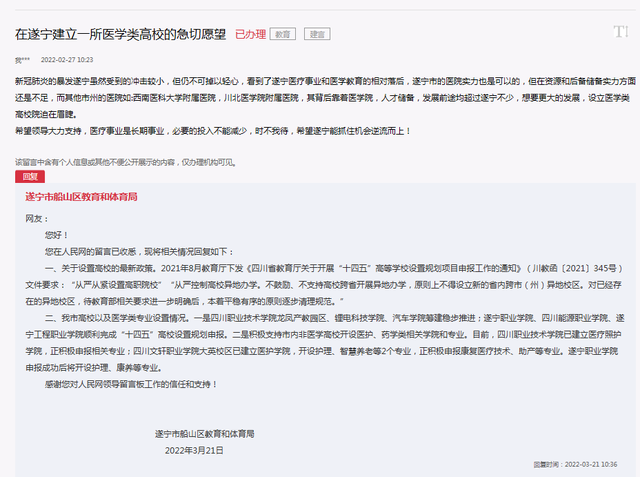Select the 建言 type tag
The width and height of the screenshot is (640, 477).
[x=316, y=33]
